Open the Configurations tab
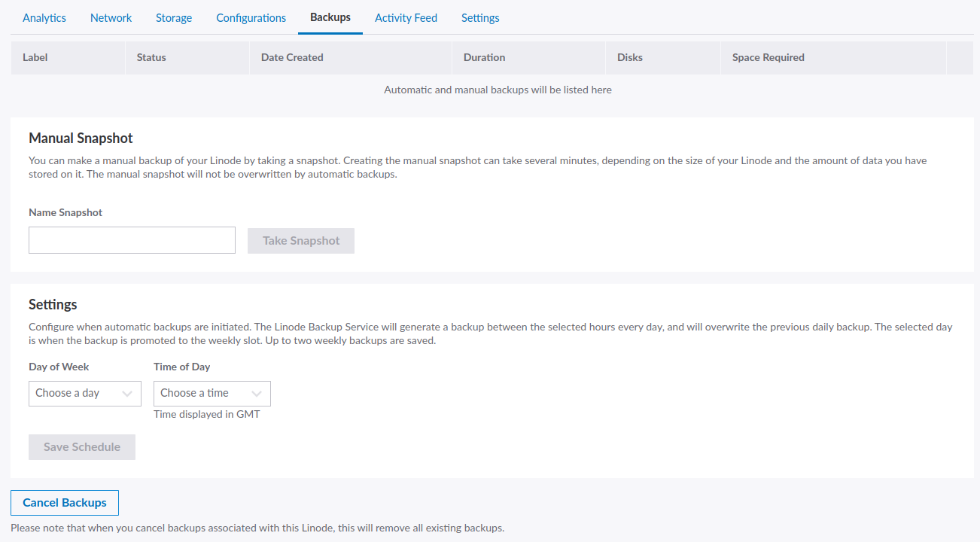 [x=251, y=17]
